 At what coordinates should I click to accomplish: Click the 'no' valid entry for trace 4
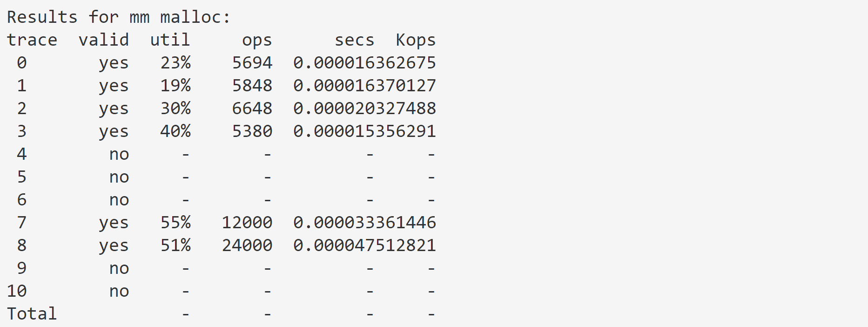coord(119,155)
